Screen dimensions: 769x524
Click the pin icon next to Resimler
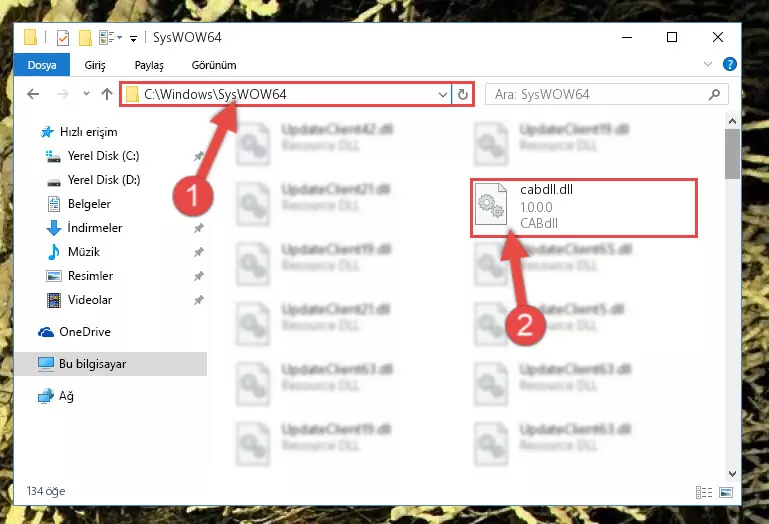click(198, 276)
